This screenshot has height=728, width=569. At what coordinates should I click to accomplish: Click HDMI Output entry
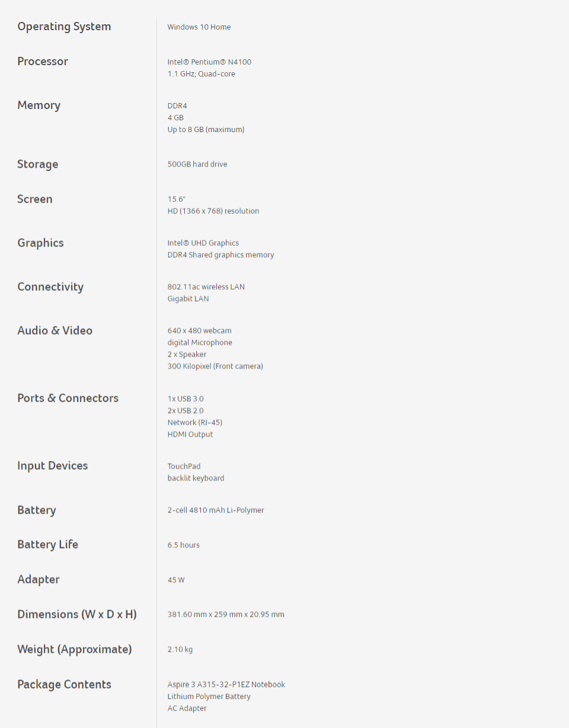(190, 435)
